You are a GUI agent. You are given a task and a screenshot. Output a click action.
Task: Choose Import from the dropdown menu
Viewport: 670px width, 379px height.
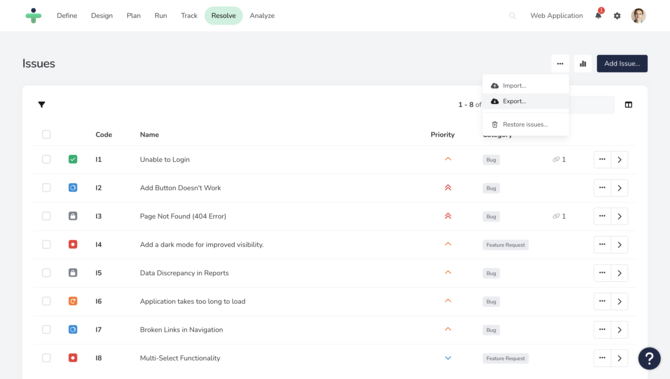(x=526, y=85)
